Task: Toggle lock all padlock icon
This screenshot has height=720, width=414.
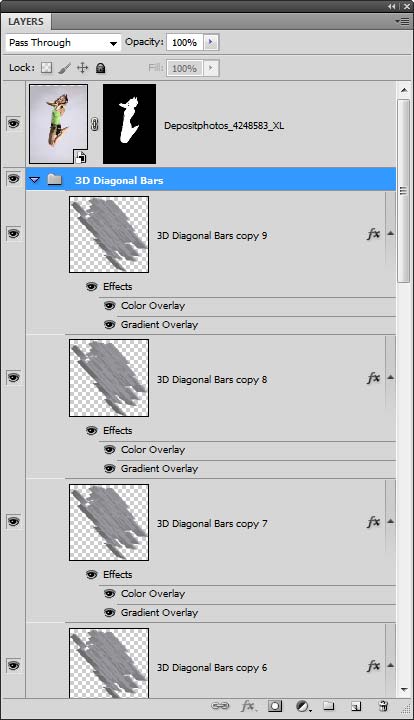Action: [x=101, y=68]
